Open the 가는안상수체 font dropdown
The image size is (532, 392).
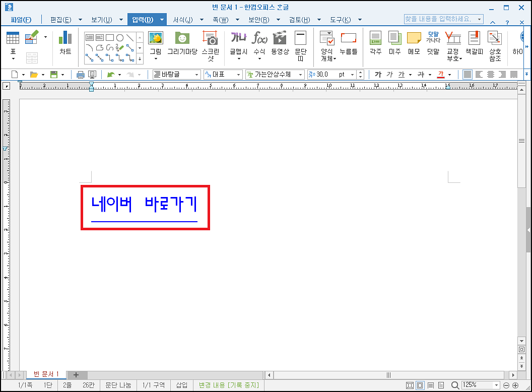(x=300, y=75)
